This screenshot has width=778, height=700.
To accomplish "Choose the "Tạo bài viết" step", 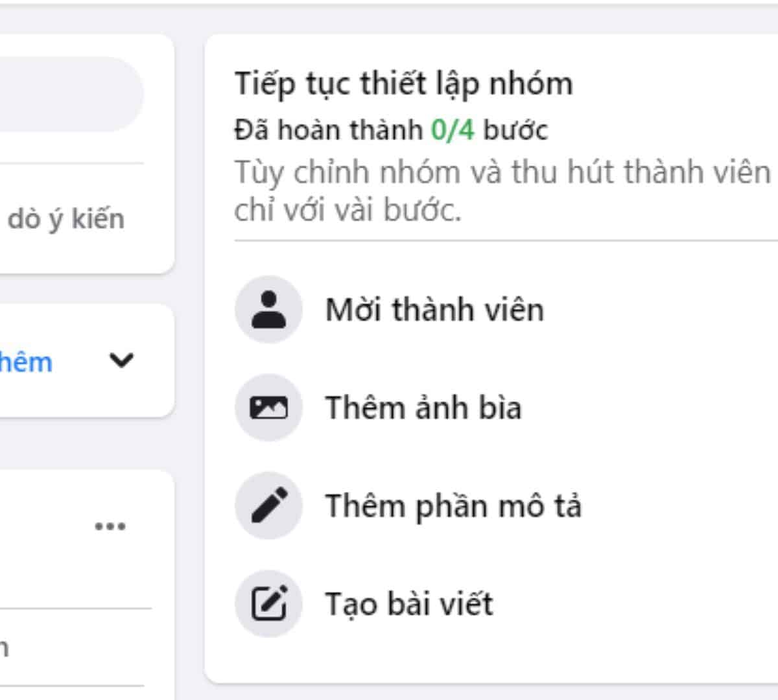I will pos(409,604).
